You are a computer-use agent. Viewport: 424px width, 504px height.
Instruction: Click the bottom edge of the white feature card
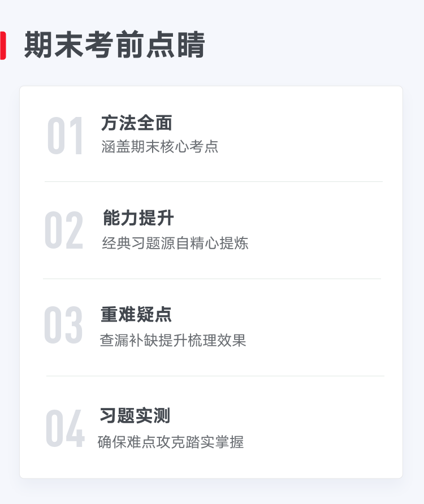coord(211,477)
